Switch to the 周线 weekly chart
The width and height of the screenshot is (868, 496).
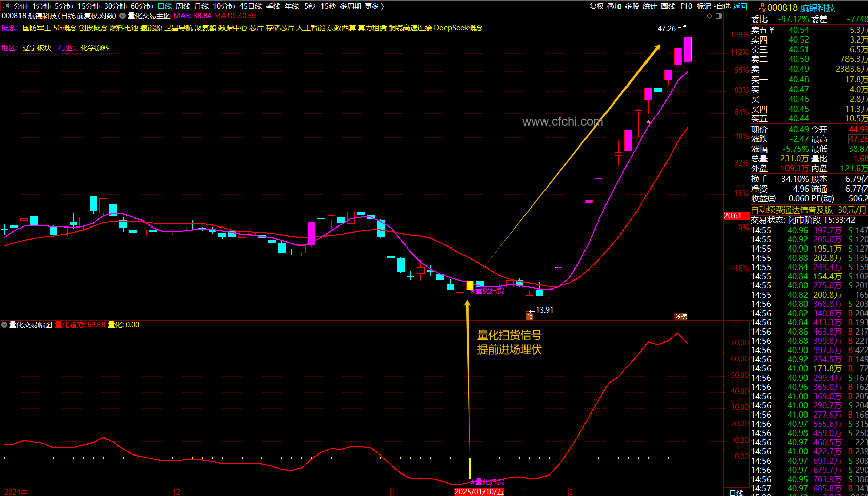(x=183, y=6)
